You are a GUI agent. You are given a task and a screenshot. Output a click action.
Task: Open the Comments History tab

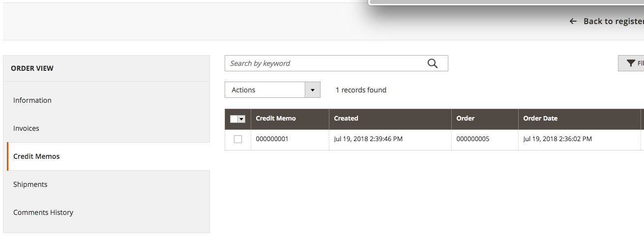click(x=43, y=212)
